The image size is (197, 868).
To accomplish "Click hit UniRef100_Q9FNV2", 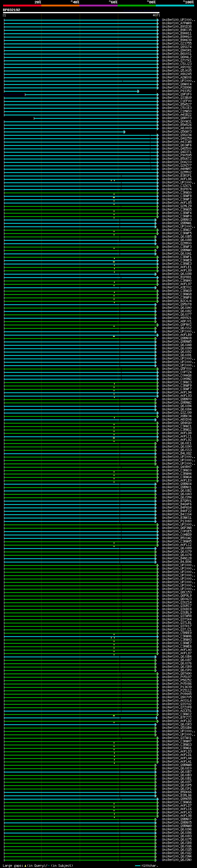I will [x=177, y=325].
